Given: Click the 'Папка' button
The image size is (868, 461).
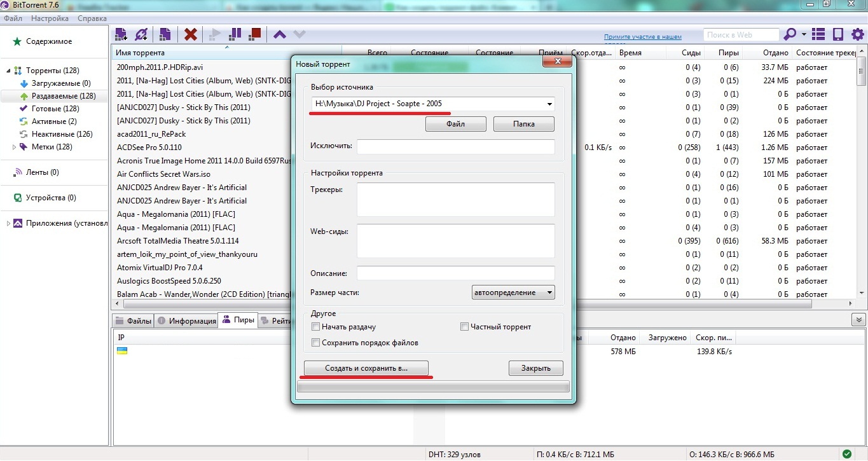Looking at the screenshot, I should click(x=523, y=124).
